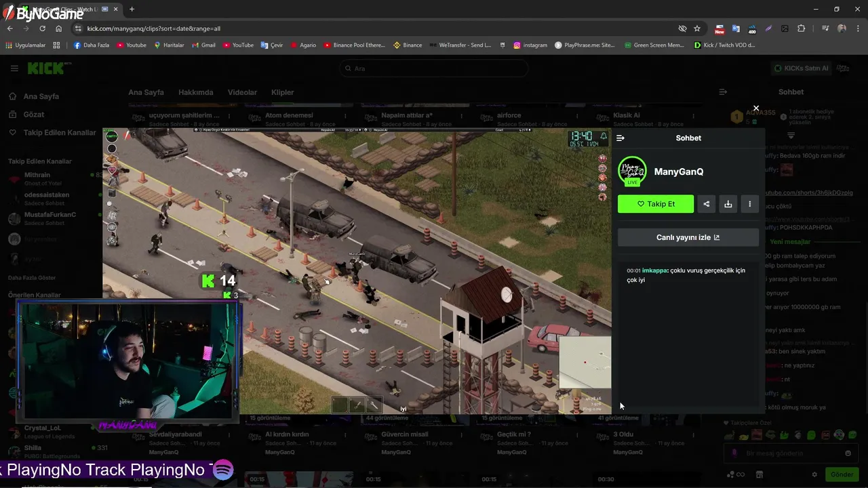Click the tab search dropdown arrow

8,9
